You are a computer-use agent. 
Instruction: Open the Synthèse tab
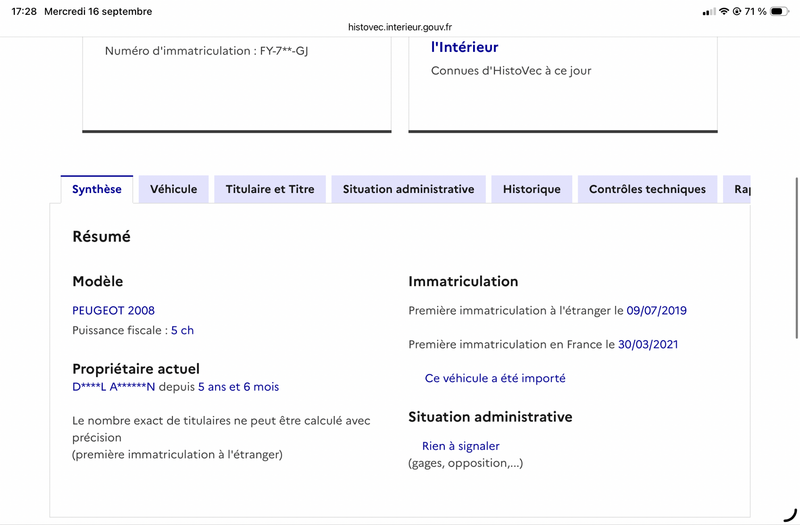point(97,189)
